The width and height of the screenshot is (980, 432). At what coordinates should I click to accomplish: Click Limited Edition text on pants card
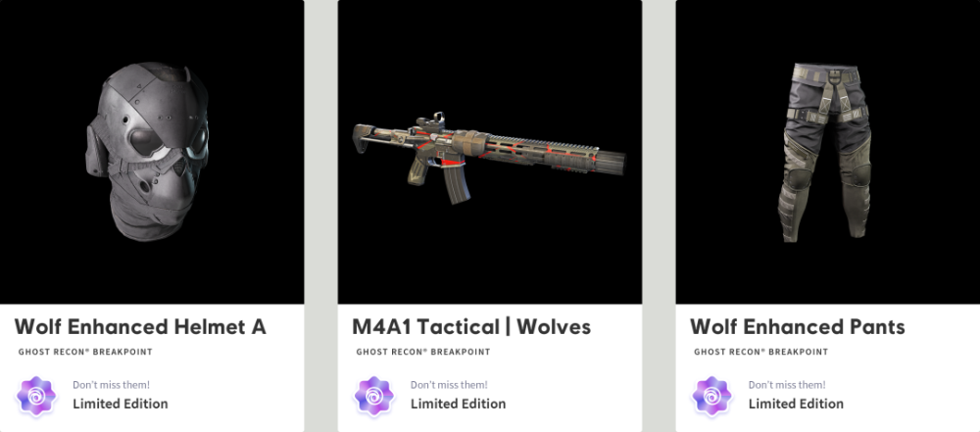coord(796,404)
